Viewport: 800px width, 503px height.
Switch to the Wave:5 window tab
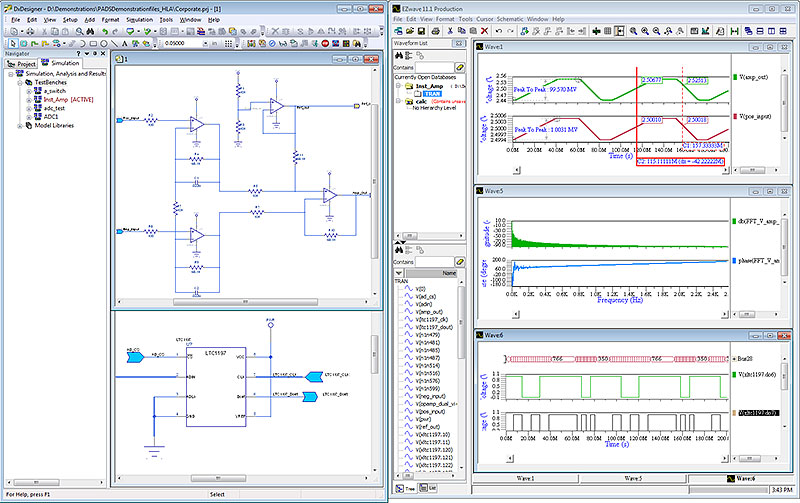click(x=632, y=479)
